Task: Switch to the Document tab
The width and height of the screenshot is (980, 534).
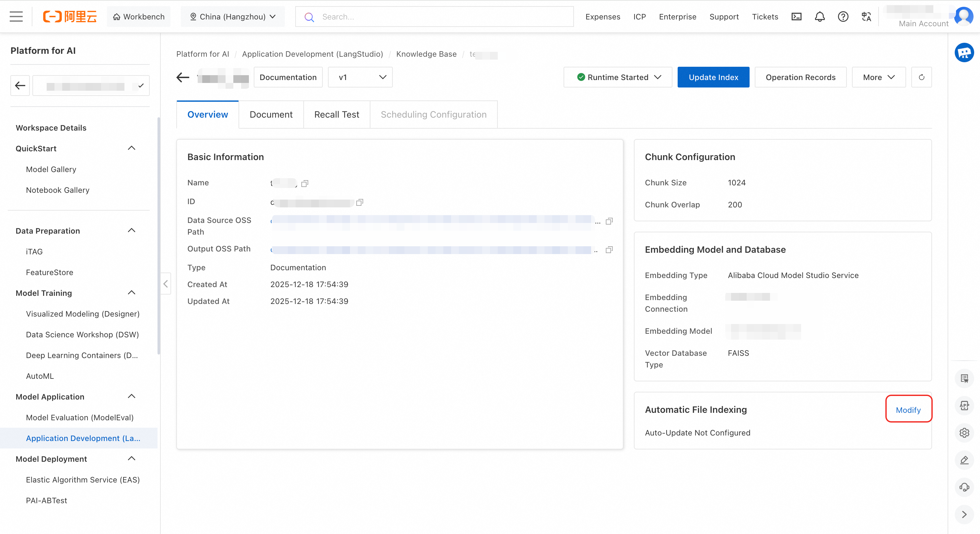Action: 271,114
